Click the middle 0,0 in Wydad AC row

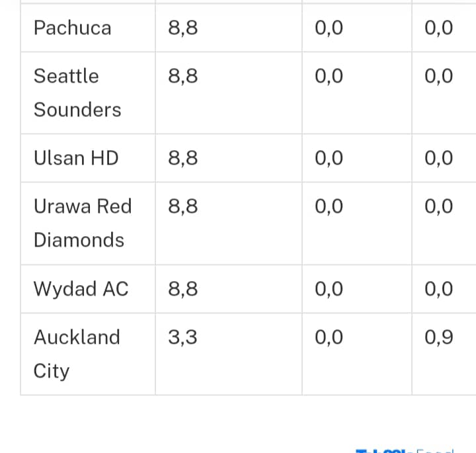click(x=329, y=289)
